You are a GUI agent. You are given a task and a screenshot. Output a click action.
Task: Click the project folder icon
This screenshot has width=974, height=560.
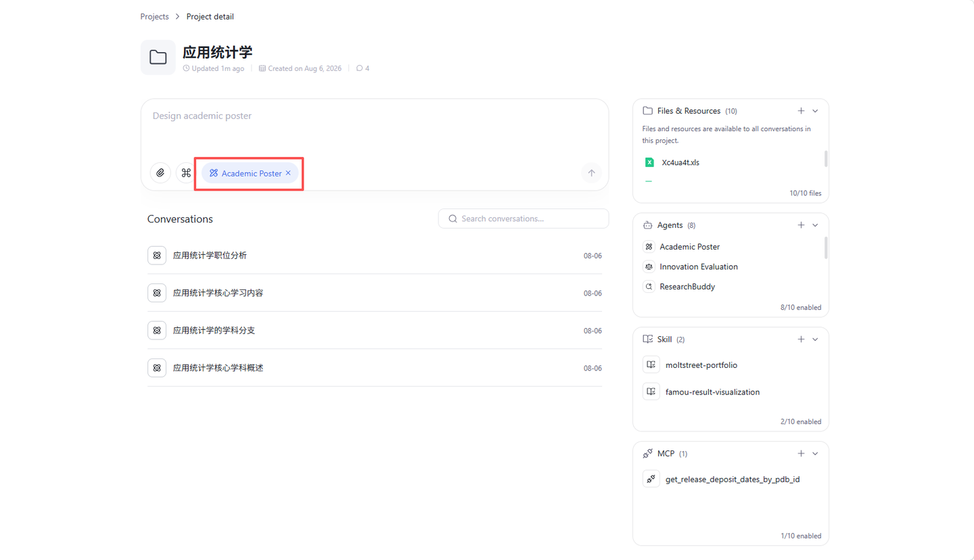pos(158,57)
